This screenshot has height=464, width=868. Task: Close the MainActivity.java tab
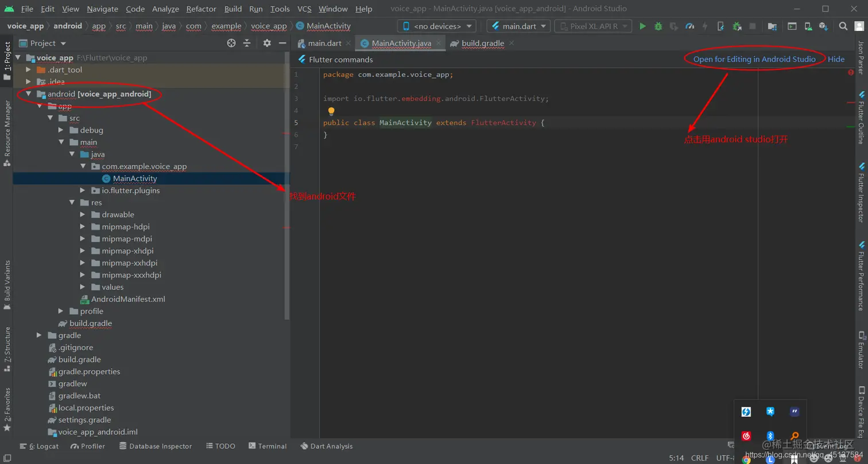[439, 43]
